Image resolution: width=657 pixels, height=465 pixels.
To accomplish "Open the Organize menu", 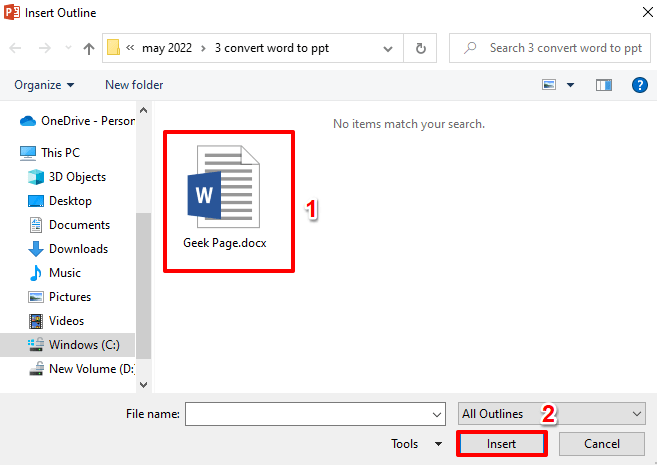I will (x=44, y=85).
